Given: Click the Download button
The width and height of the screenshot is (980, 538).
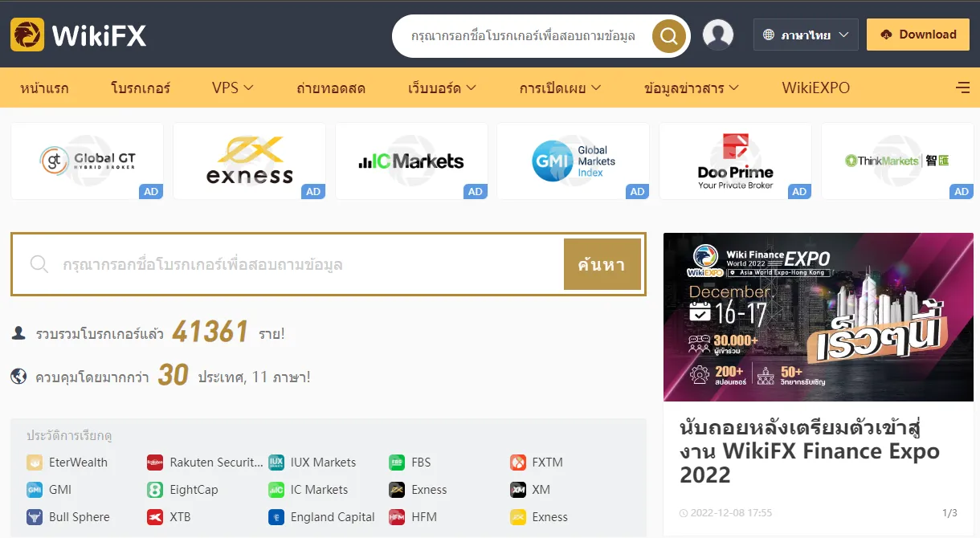Looking at the screenshot, I should coord(918,35).
